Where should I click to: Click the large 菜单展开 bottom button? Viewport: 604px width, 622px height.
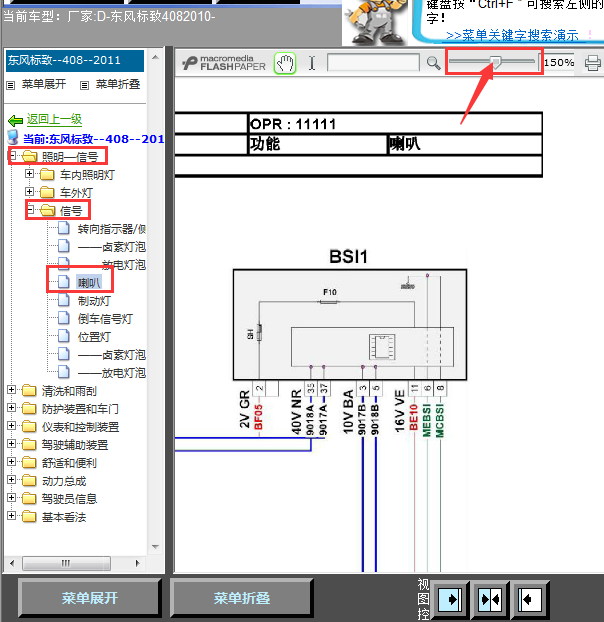[90, 598]
